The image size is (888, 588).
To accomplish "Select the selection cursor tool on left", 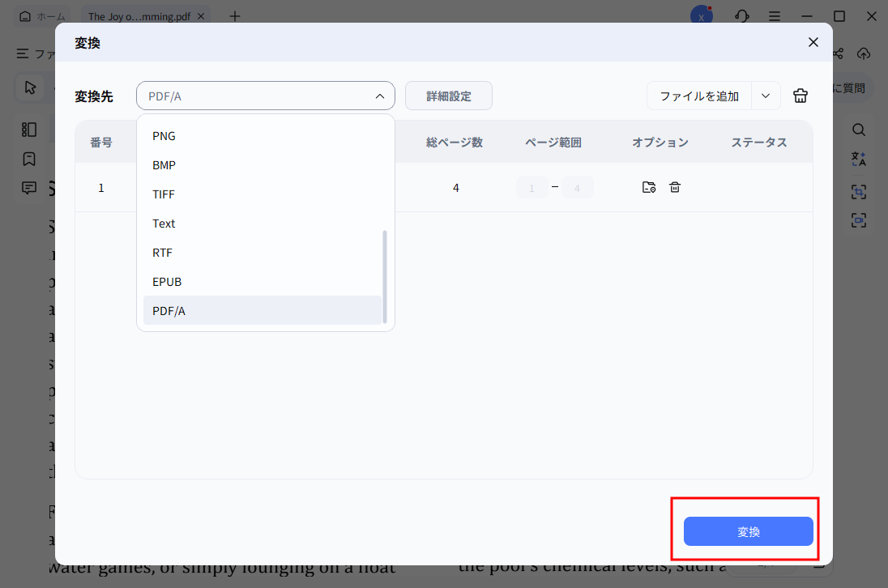I will [x=29, y=87].
